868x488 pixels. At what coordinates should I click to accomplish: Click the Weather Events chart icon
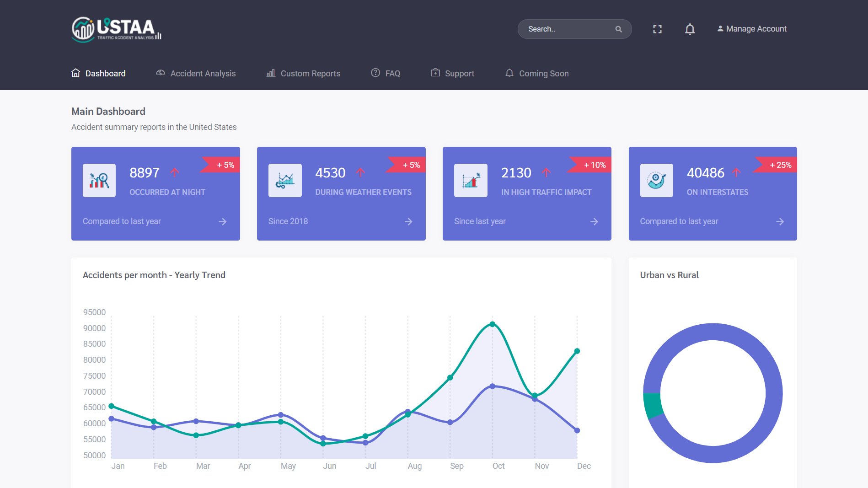[285, 180]
